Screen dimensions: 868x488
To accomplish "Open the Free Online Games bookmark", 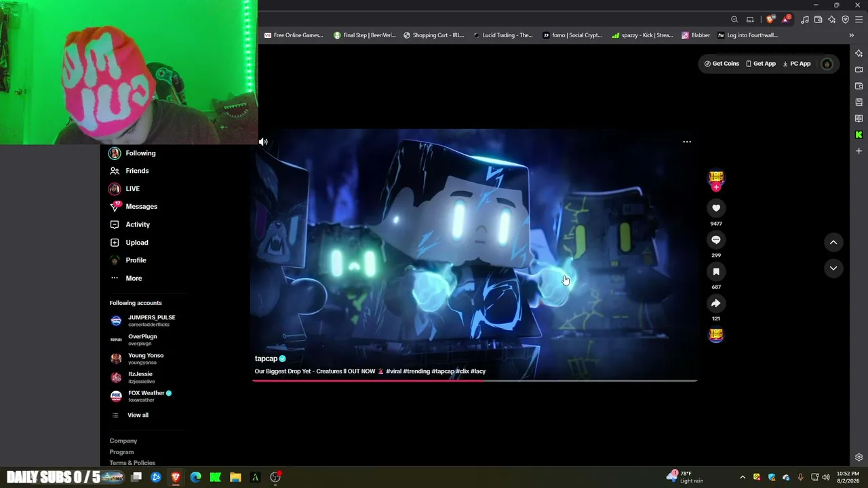I will coord(294,35).
